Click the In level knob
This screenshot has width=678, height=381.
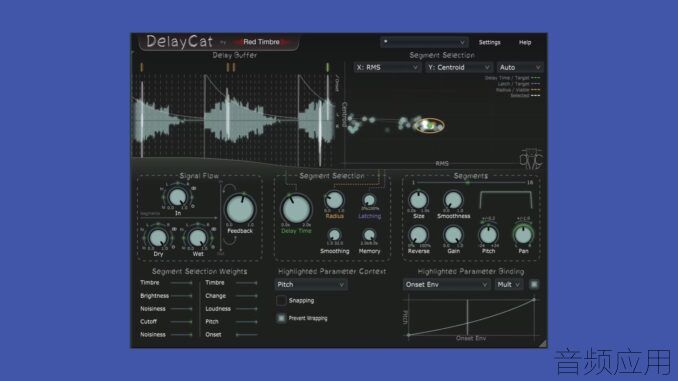coord(177,197)
